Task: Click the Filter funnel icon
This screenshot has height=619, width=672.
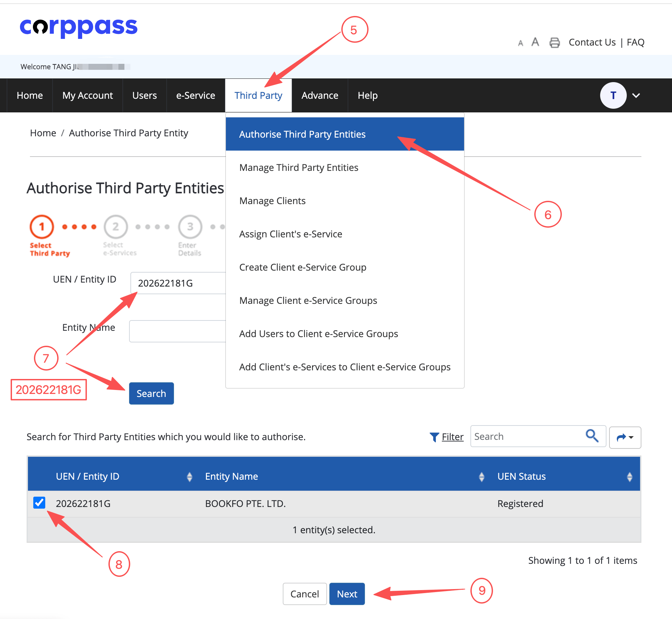Action: pyautogui.click(x=434, y=437)
